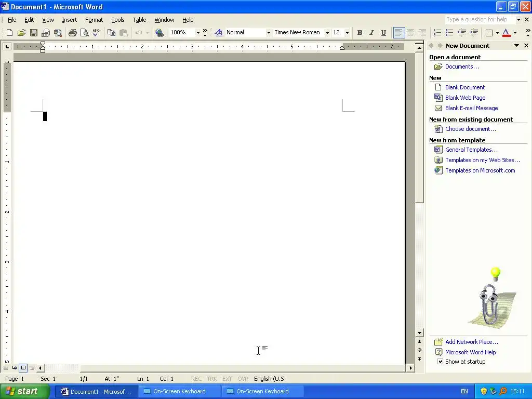Click the Paste toolbar icon

tap(124, 33)
